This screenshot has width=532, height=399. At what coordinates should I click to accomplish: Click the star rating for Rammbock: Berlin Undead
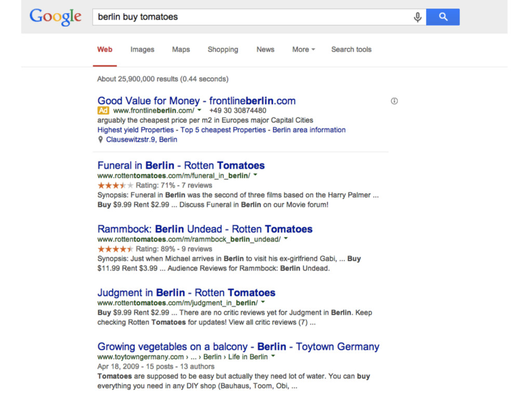click(115, 249)
